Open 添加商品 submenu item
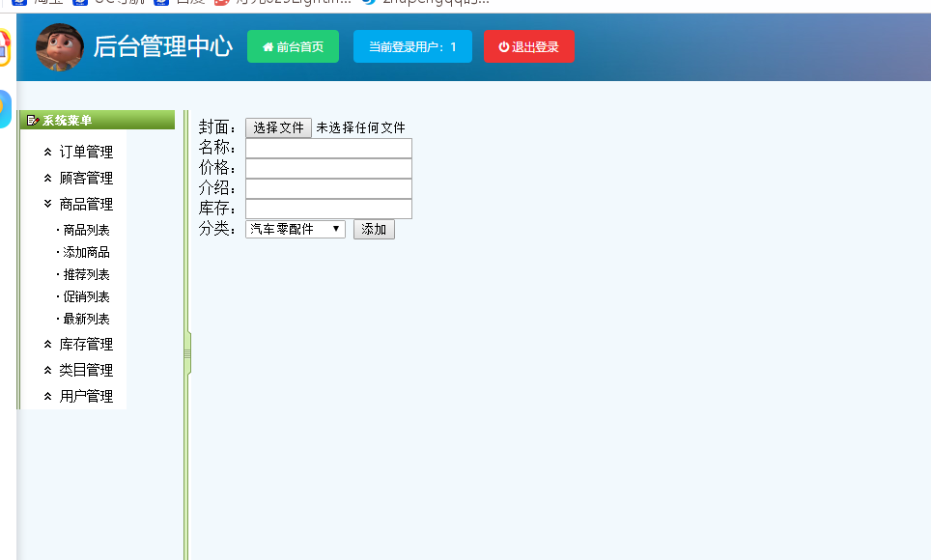The height and width of the screenshot is (560, 931). 86,252
